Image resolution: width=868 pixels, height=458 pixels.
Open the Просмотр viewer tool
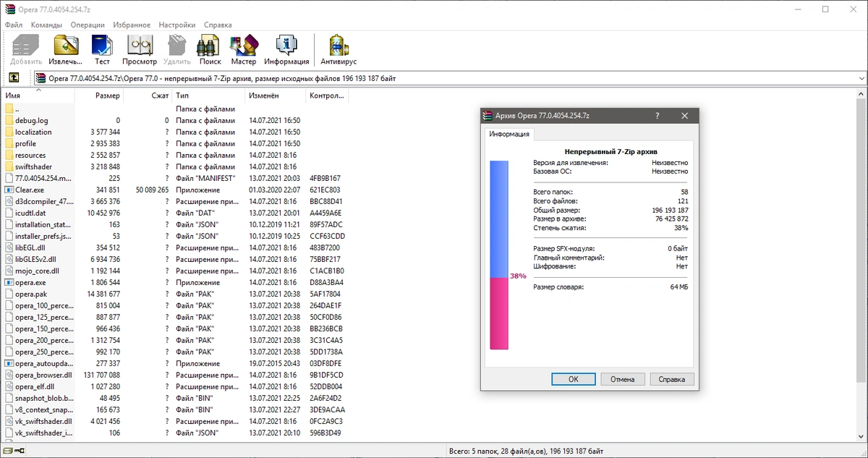click(140, 50)
